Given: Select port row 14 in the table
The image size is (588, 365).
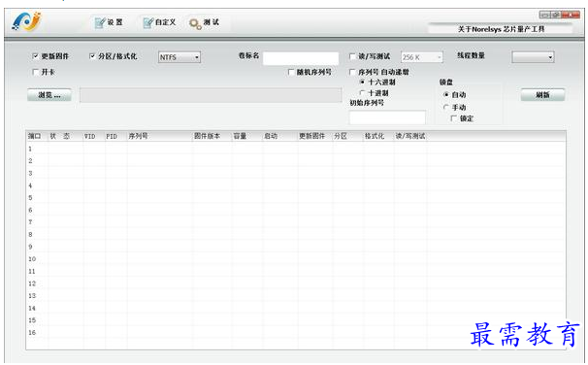Looking at the screenshot, I should [296, 308].
